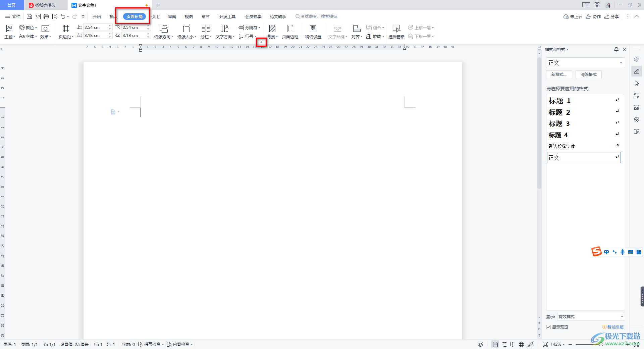Image resolution: width=644 pixels, height=349 pixels.
Task: Open the 显示 有效样式 dropdown
Action: (x=591, y=316)
